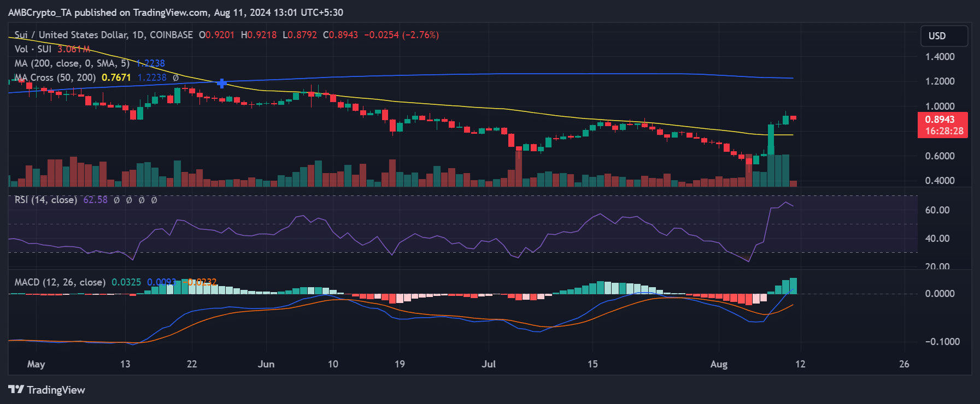Click the 0.6000 price axis label
Screen dimensions: 980x404
[x=940, y=156]
